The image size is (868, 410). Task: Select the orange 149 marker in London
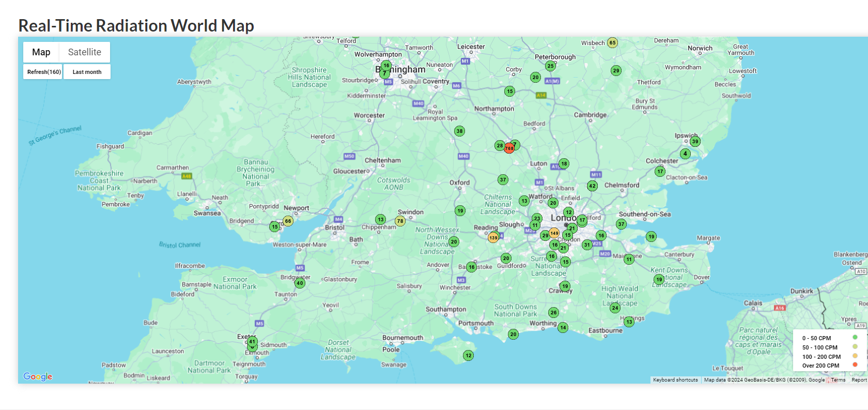554,233
